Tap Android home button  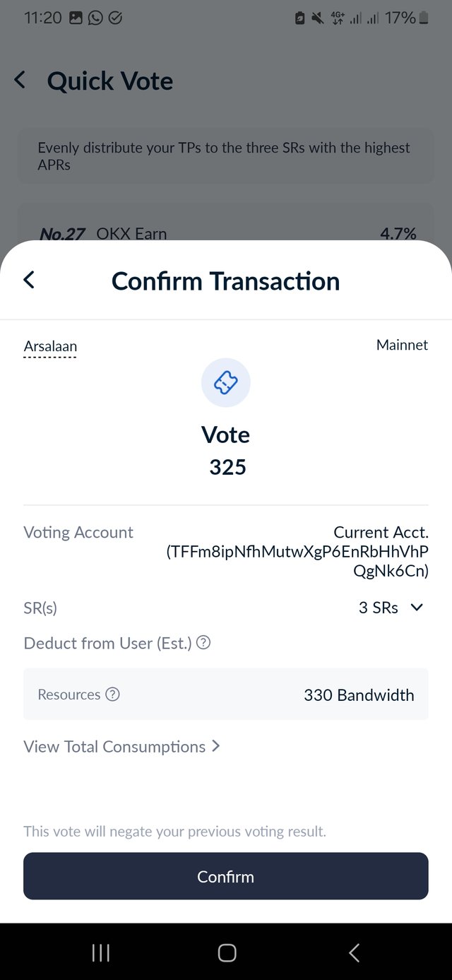[x=227, y=952]
